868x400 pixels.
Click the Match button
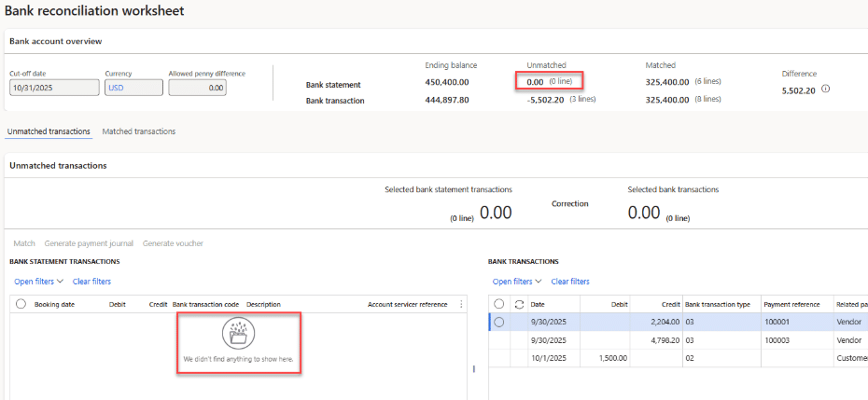point(24,243)
